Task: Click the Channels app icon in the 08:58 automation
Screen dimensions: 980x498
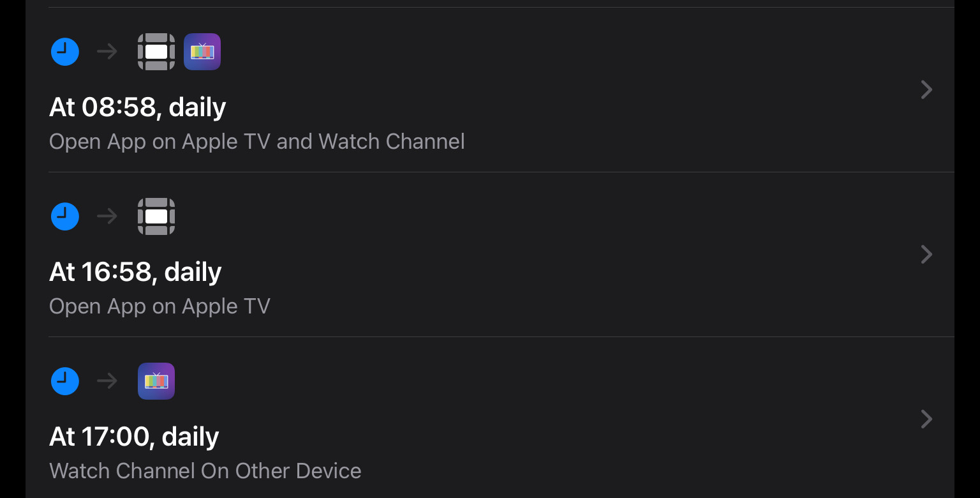Action: 202,52
